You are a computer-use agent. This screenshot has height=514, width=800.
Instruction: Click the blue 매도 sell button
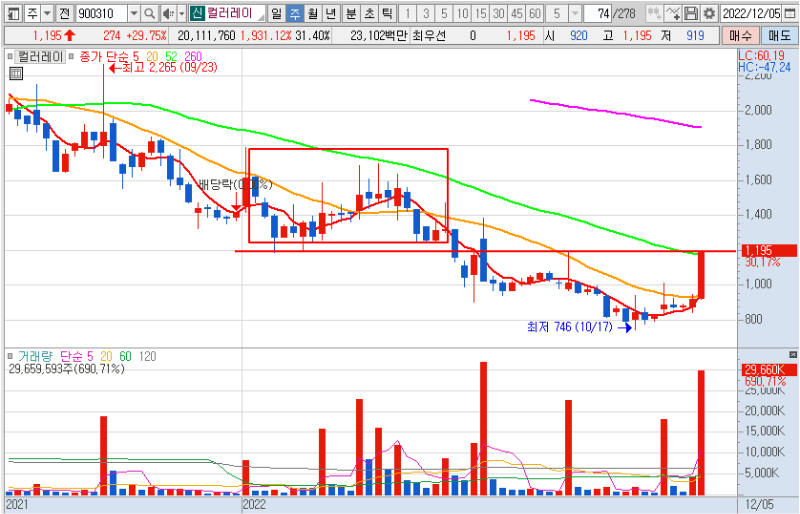coord(779,36)
